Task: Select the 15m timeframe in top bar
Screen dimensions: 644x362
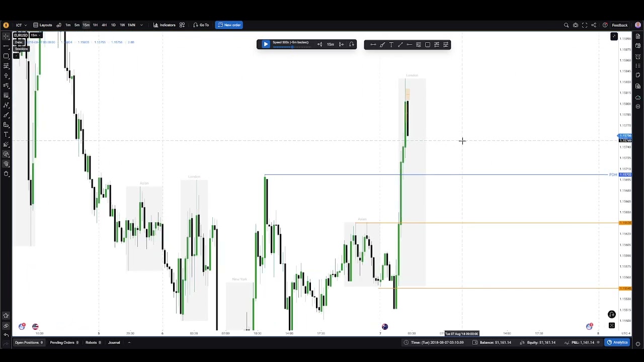Action: pos(86,25)
